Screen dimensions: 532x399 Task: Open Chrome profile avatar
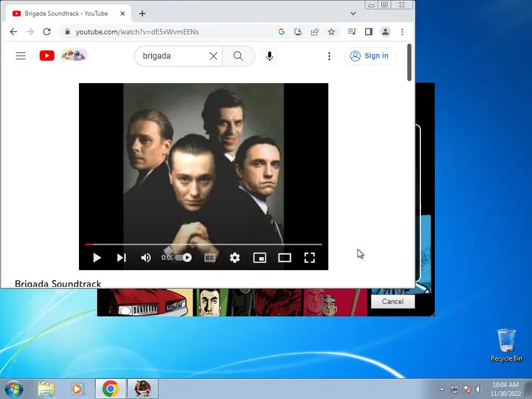pyautogui.click(x=385, y=32)
